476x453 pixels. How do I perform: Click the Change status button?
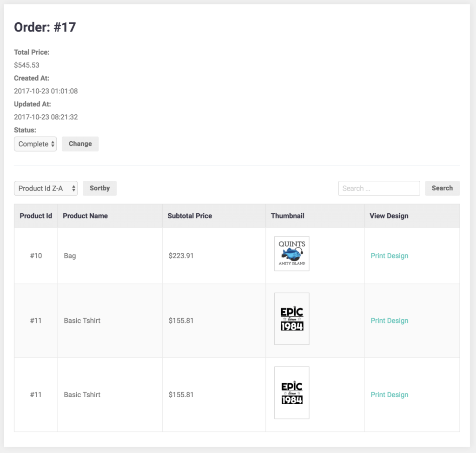[80, 144]
